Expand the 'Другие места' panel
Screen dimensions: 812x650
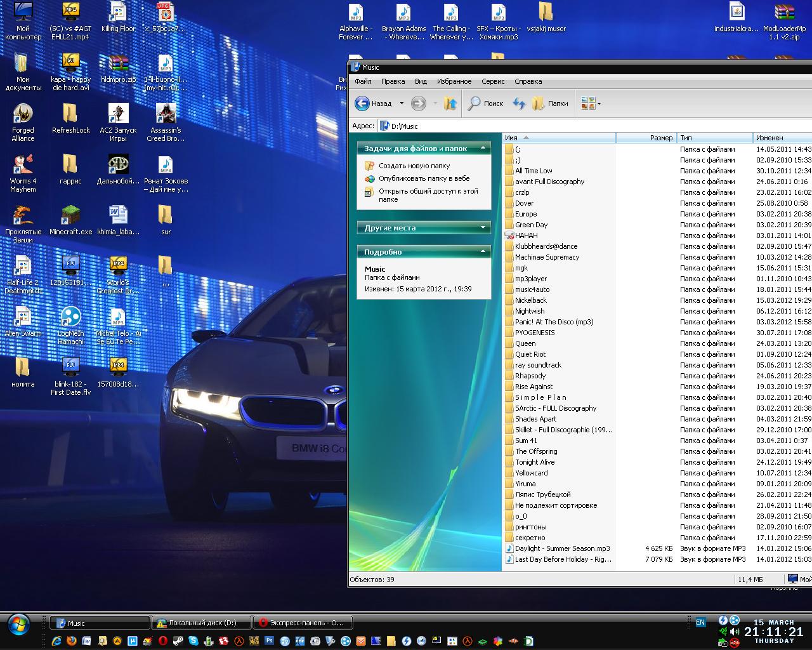click(x=483, y=227)
